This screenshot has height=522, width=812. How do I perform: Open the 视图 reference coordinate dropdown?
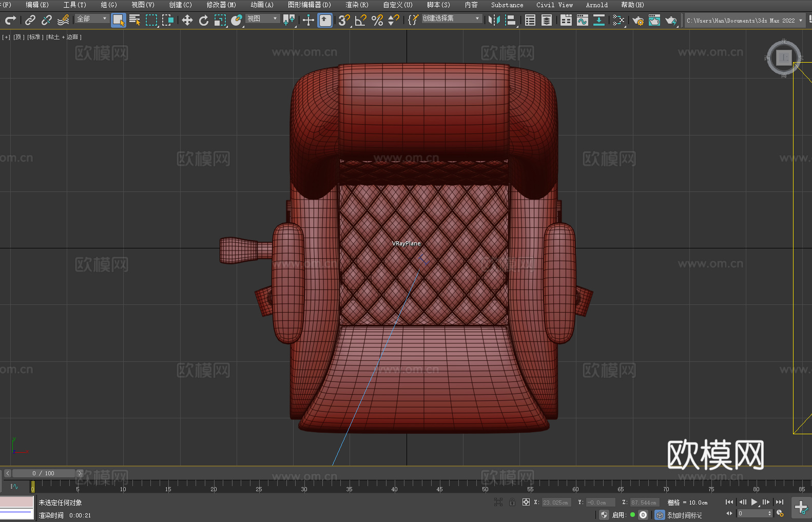tap(262, 18)
